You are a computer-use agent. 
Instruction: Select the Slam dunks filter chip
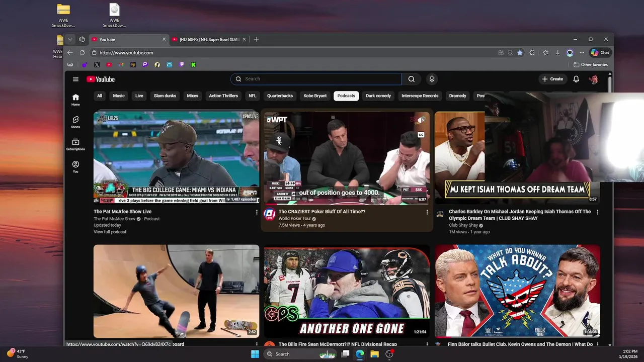(x=165, y=96)
